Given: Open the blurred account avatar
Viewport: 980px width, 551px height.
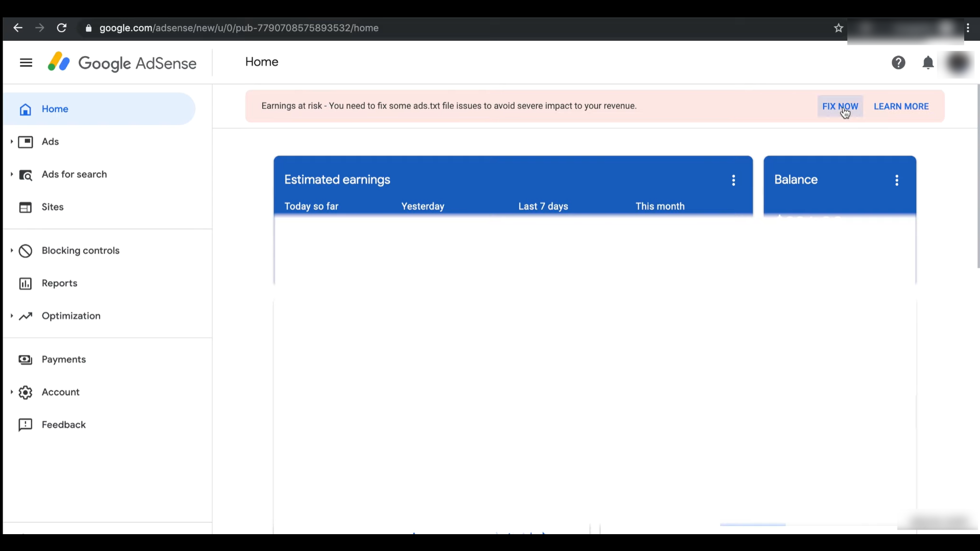Looking at the screenshot, I should [x=958, y=63].
